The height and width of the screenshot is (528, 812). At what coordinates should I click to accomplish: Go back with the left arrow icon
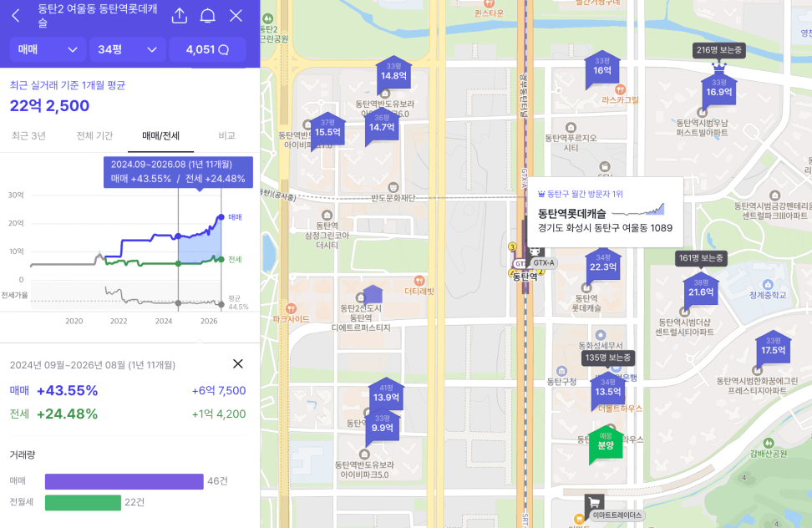click(x=16, y=16)
